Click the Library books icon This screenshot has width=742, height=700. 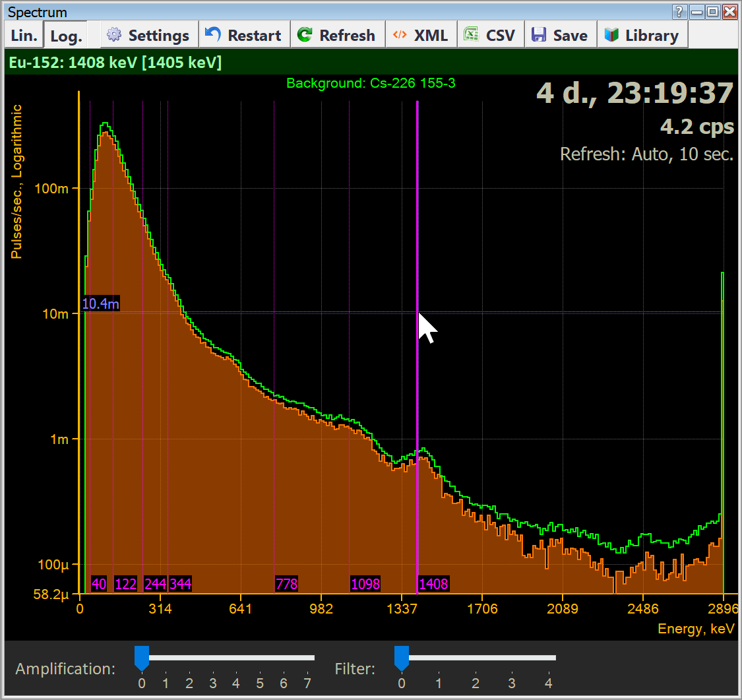[611, 34]
